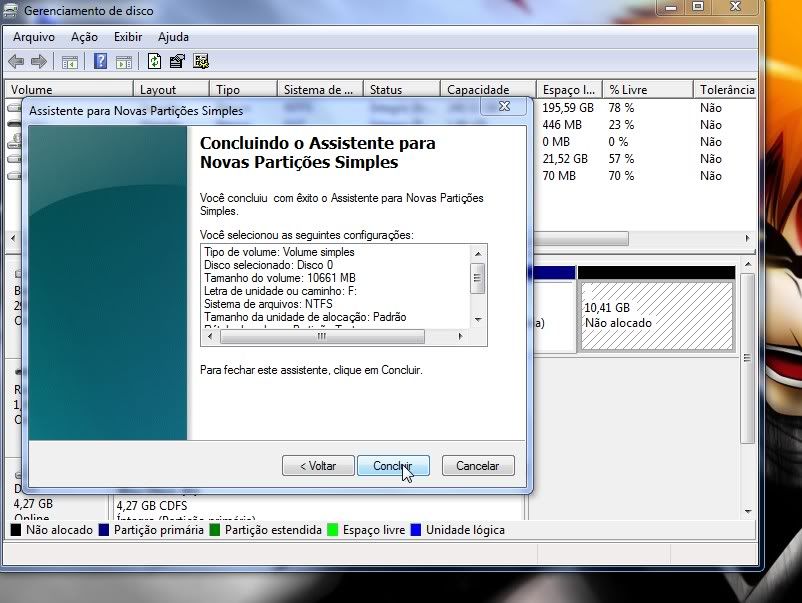
Task: Open the Arquivo menu
Action: 34,37
